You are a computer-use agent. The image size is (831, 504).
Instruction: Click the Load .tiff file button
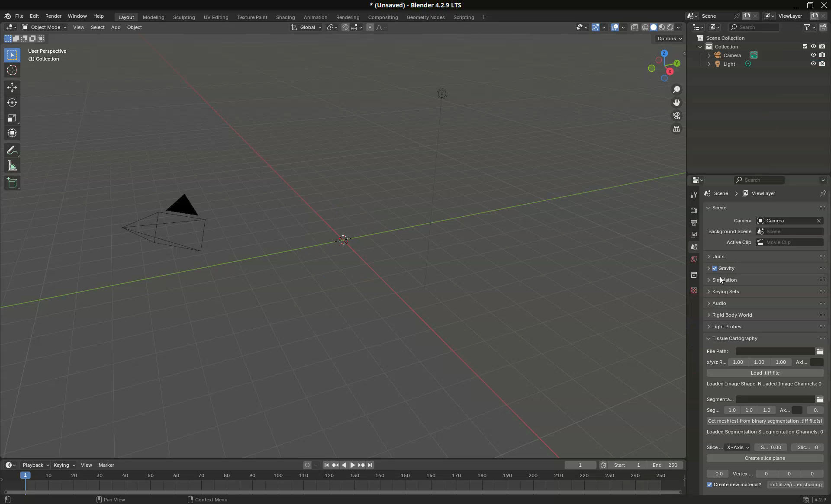[x=765, y=373]
